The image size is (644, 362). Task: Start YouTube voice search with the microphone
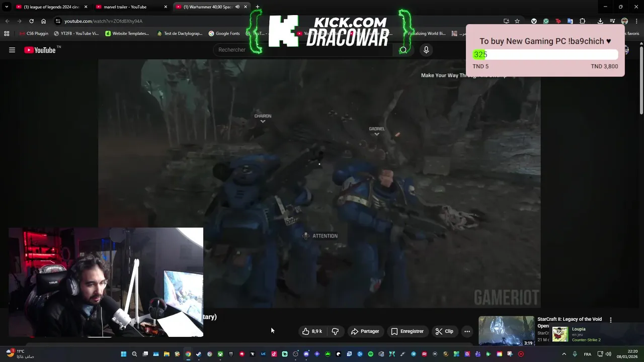pyautogui.click(x=426, y=50)
